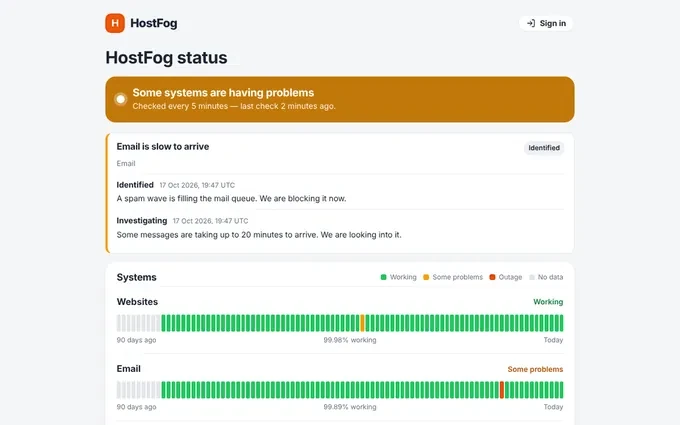The height and width of the screenshot is (425, 680).
Task: Click the Websites system name
Action: [137, 302]
